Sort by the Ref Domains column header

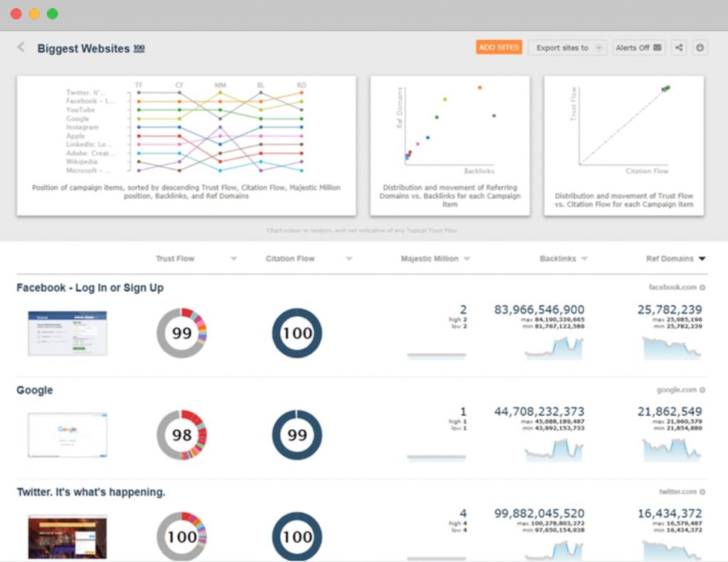(669, 259)
